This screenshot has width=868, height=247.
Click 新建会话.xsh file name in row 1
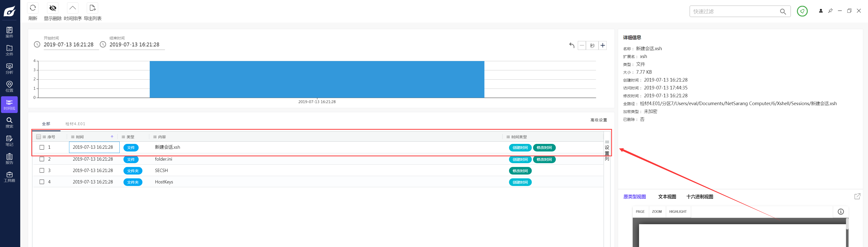(167, 147)
